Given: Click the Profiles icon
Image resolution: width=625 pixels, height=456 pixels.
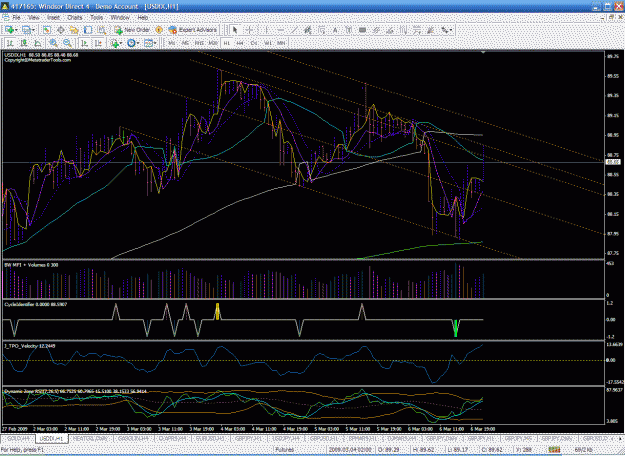Looking at the screenshot, I should (26, 30).
